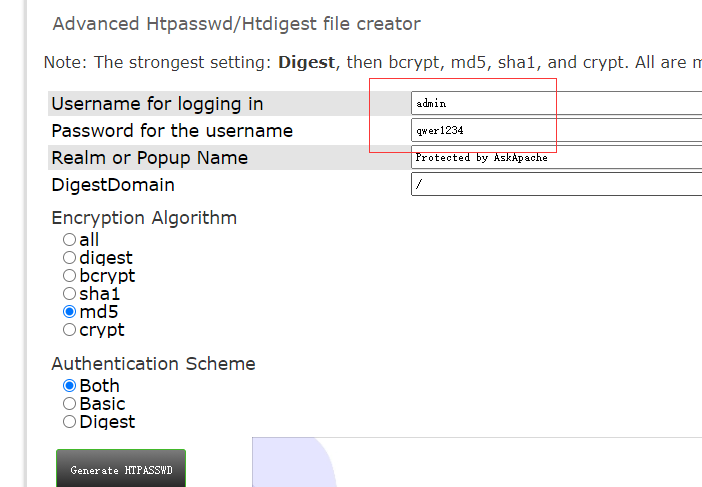
Task: Pick the bcrypt encryption radio button
Action: coord(69,276)
